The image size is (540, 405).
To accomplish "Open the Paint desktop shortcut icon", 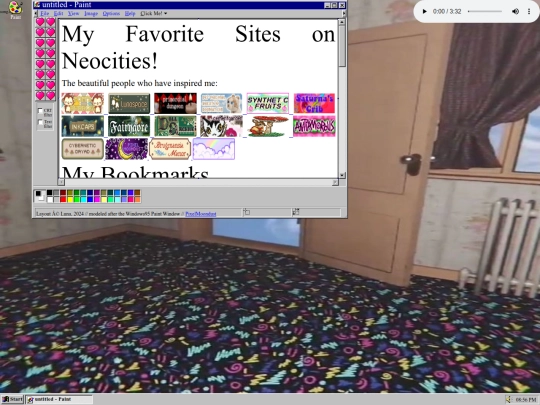I will click(15, 9).
